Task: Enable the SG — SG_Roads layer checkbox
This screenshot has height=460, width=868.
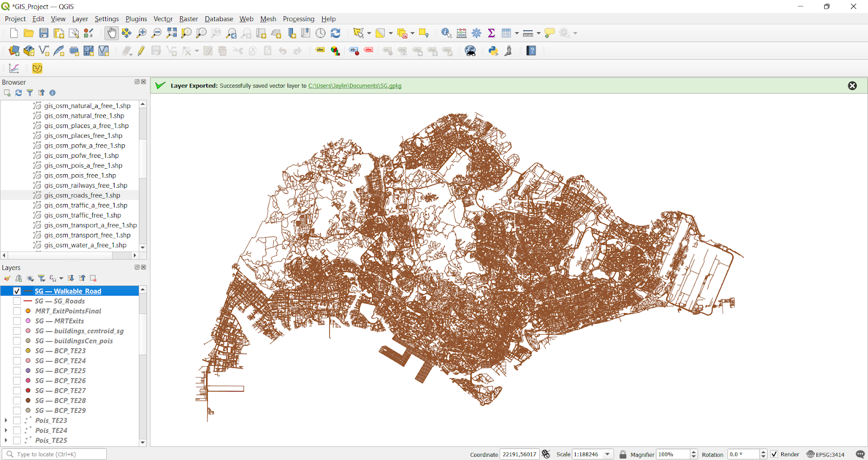Action: coord(17,301)
